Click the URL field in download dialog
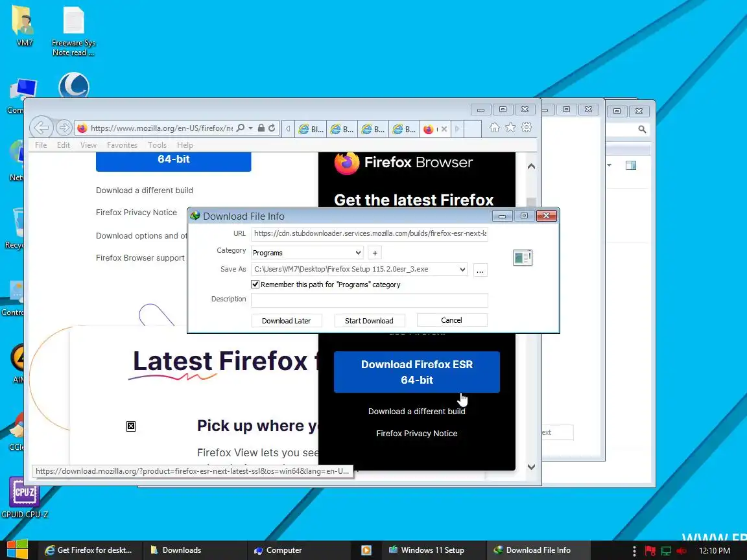 pos(369,233)
